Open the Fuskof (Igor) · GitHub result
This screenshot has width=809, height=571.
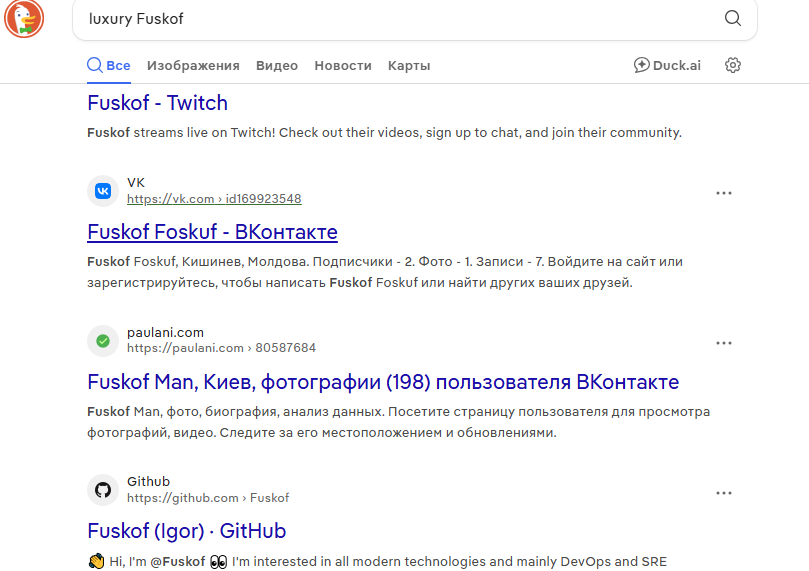pos(187,530)
